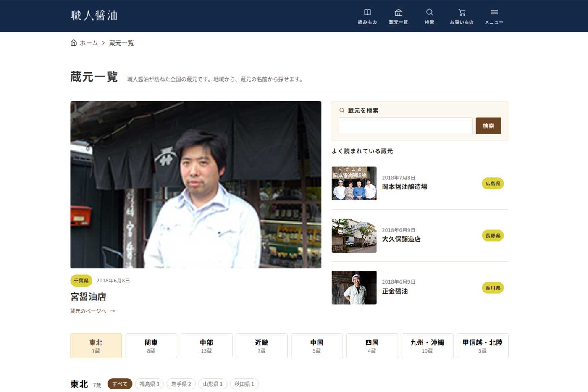This screenshot has width=588, height=392.
Task: Filter by 福島県 3 chip
Action: [x=150, y=384]
